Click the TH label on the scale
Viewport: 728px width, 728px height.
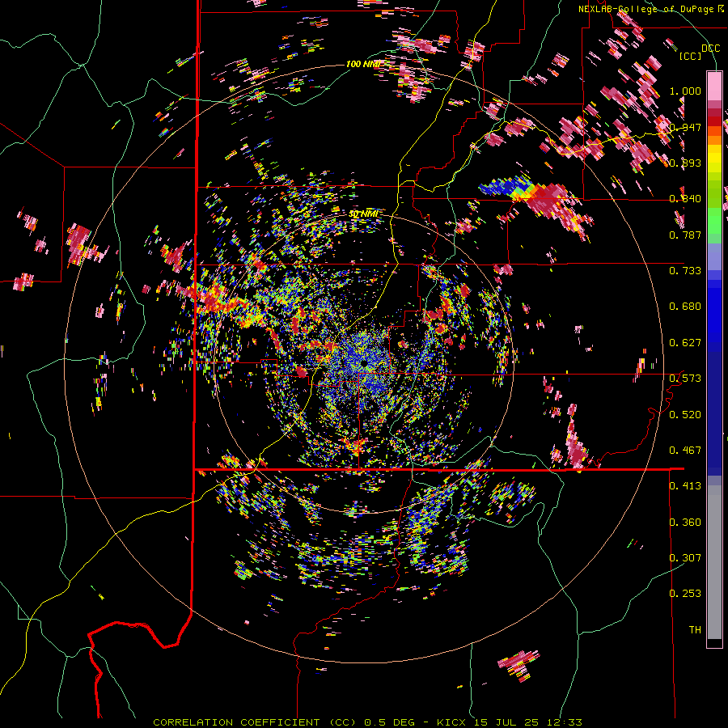(x=695, y=630)
